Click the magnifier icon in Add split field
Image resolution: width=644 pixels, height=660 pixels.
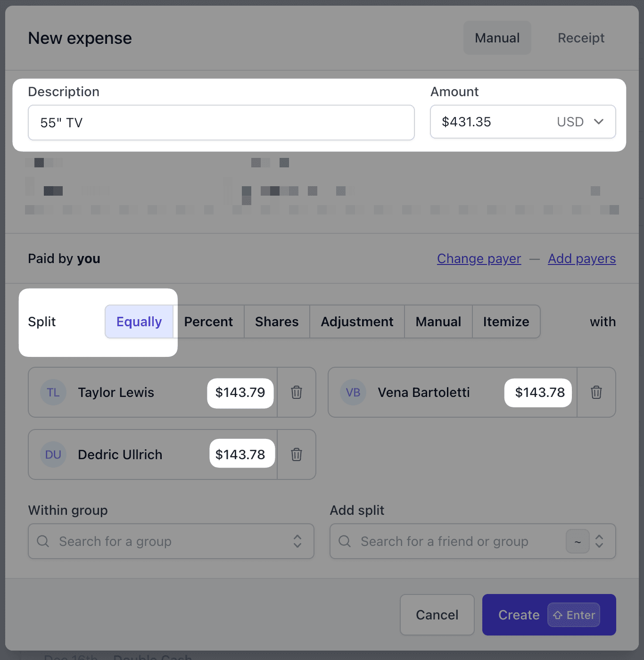tap(344, 541)
